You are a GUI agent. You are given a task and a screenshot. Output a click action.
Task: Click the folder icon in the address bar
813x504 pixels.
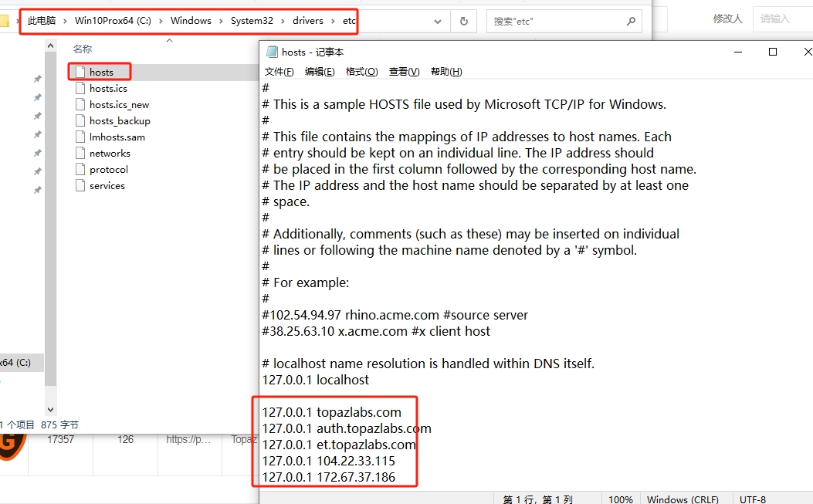[4, 22]
